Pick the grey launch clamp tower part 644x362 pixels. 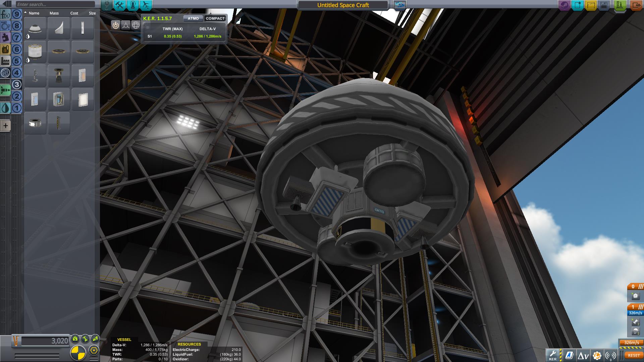point(35,76)
